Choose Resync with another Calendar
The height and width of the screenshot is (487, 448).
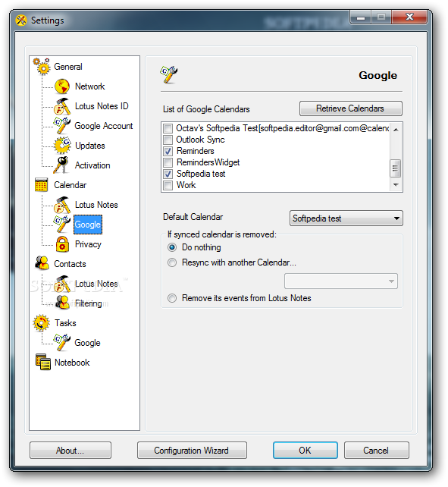[172, 262]
